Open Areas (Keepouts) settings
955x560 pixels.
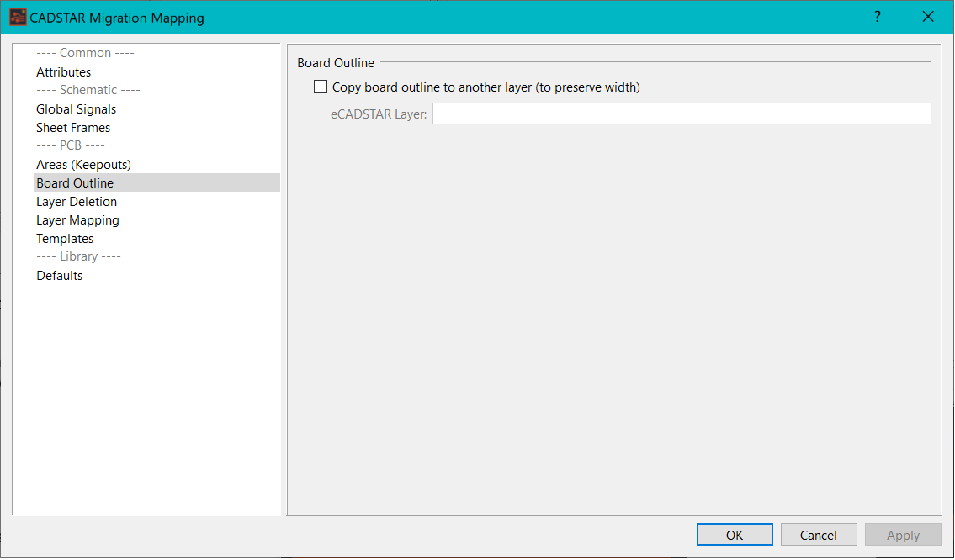coord(83,164)
